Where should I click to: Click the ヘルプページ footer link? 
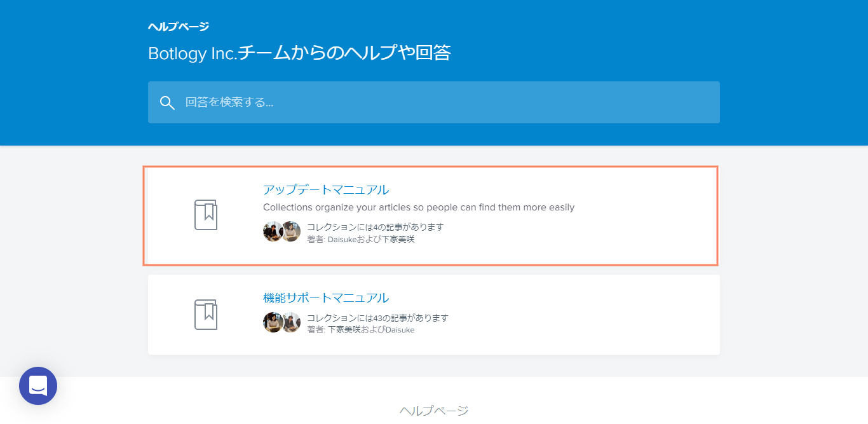(434, 411)
